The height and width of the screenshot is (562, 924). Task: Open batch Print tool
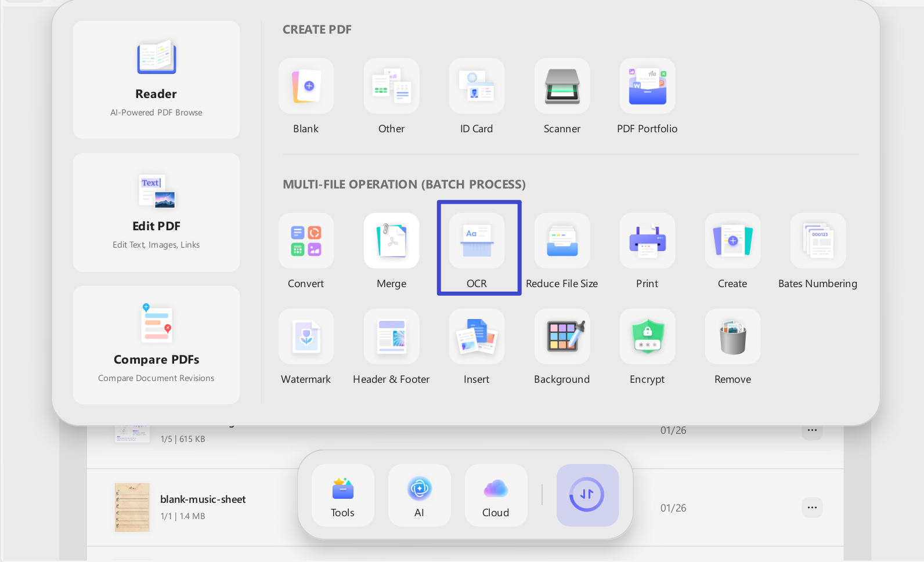click(x=647, y=241)
